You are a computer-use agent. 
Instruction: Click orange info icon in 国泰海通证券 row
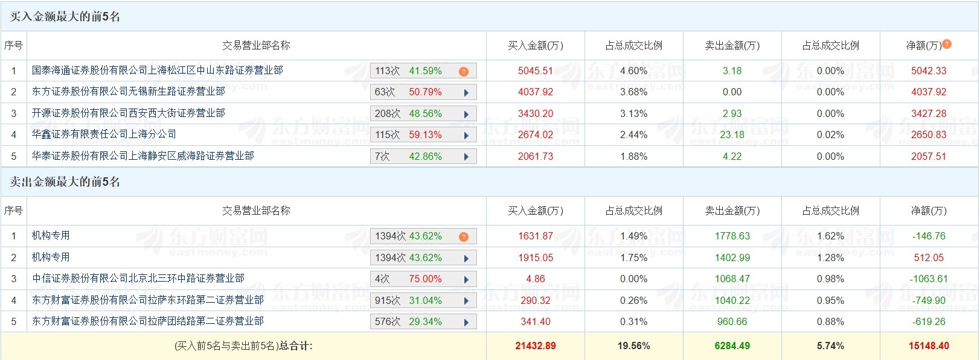[464, 71]
